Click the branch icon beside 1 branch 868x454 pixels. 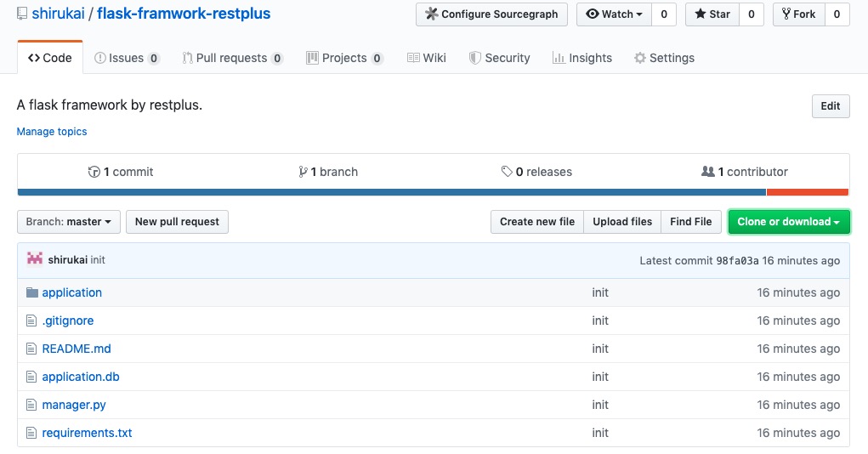point(303,172)
